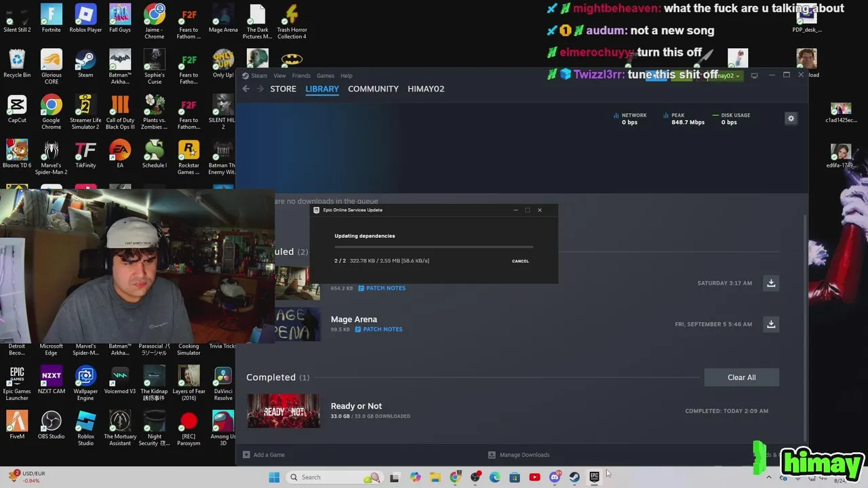Select the OBS Studio desktop shortcut
This screenshot has width=868, height=488.
coord(51,426)
